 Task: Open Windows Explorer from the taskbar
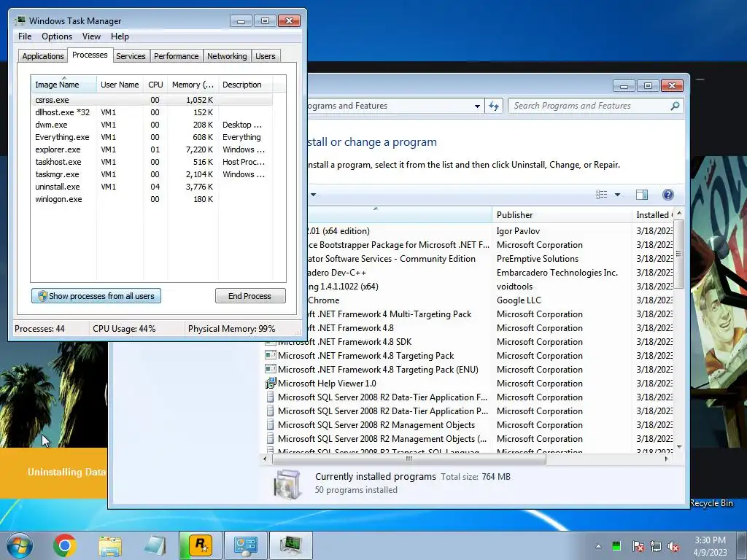coord(110,545)
